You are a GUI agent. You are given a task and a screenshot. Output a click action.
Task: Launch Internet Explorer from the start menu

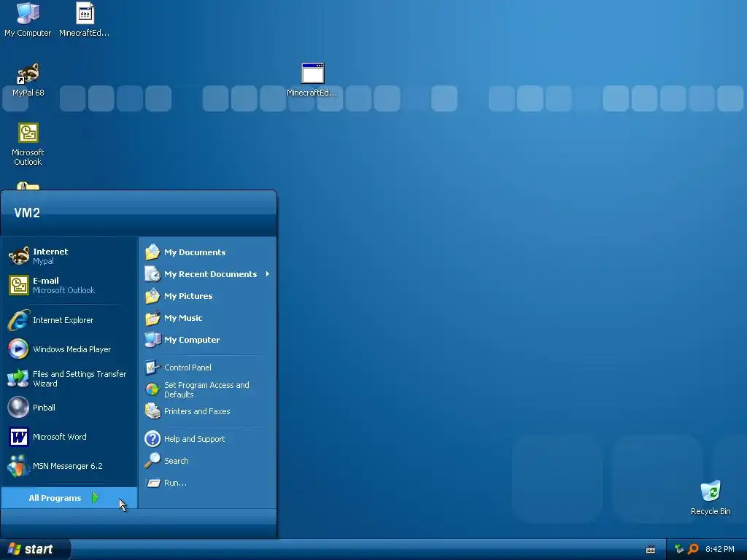[69, 320]
